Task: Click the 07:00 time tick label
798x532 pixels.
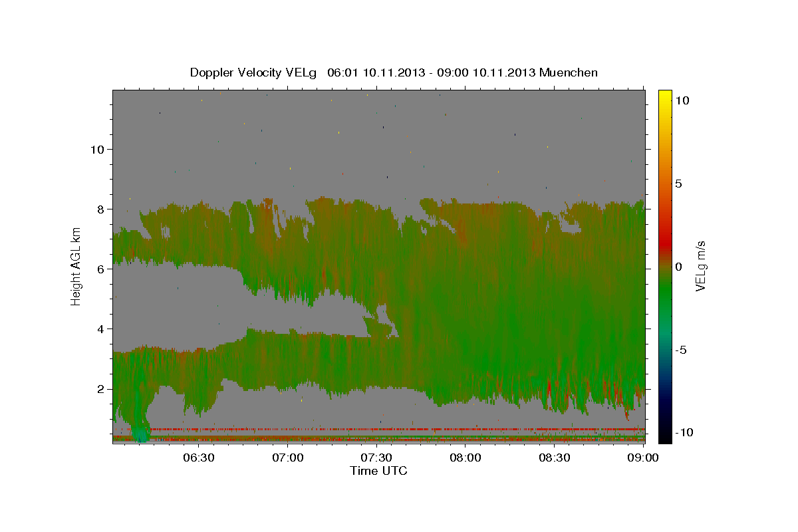Action: [x=287, y=458]
